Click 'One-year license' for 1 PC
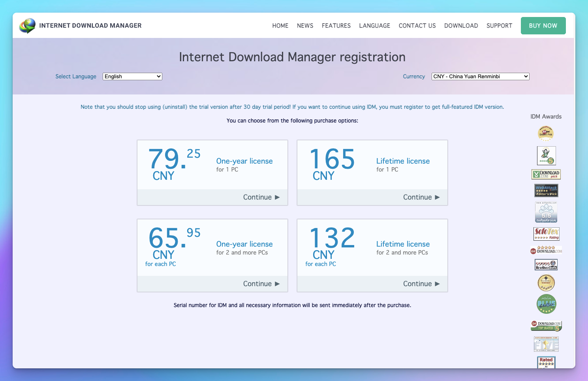 tap(244, 161)
